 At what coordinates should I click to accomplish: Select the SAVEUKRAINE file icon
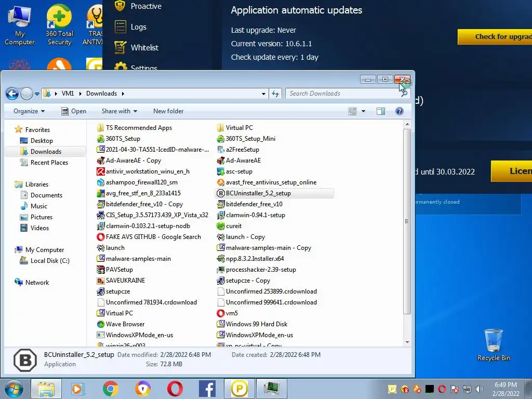point(100,280)
